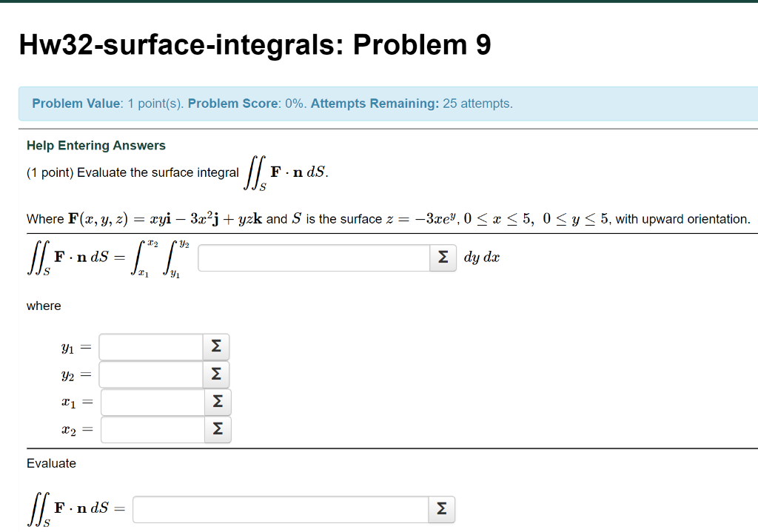Open the Σ editor beside the x2 field
The width and height of the screenshot is (758, 532).
click(x=218, y=429)
